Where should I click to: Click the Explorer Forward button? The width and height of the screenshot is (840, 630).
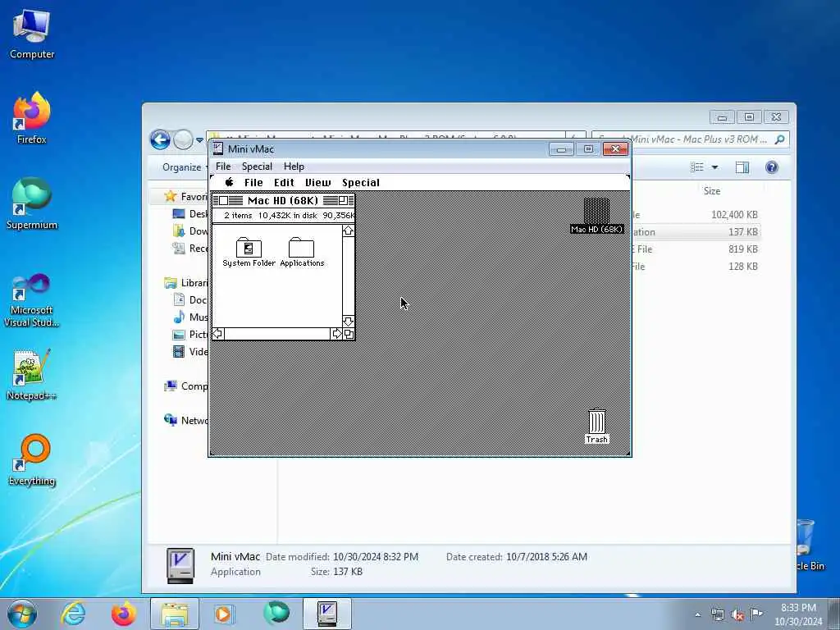(183, 139)
